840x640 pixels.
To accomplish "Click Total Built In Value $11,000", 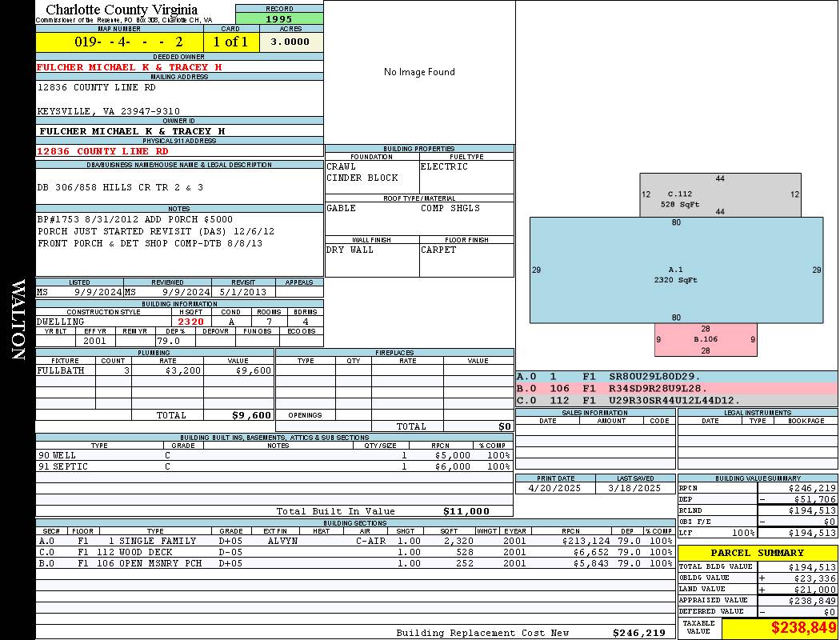I will tap(466, 511).
